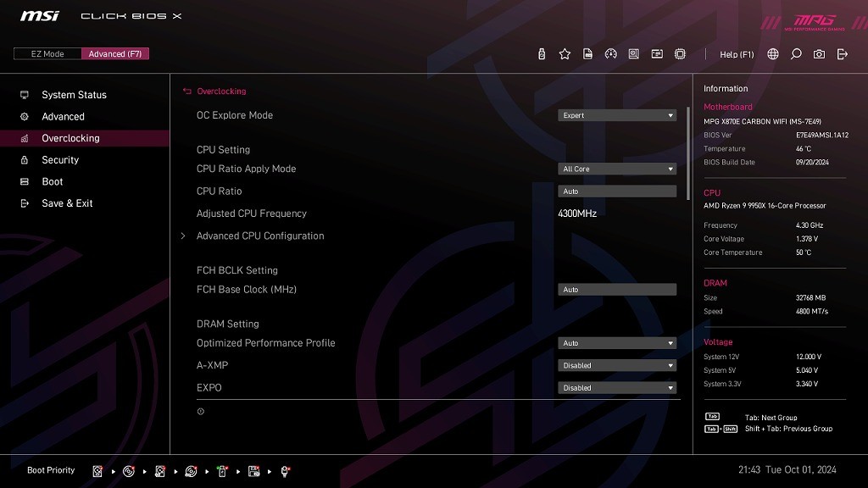Switch to EZ Mode
868x488 pixels.
coord(47,54)
